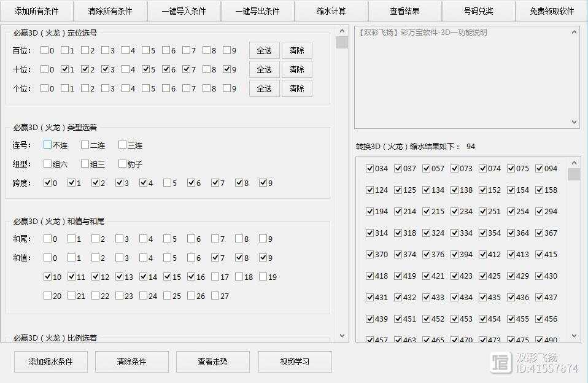Viewport: 588px width, 383px height.
Task: Tick the 组三 type checkbox
Action: tap(85, 163)
